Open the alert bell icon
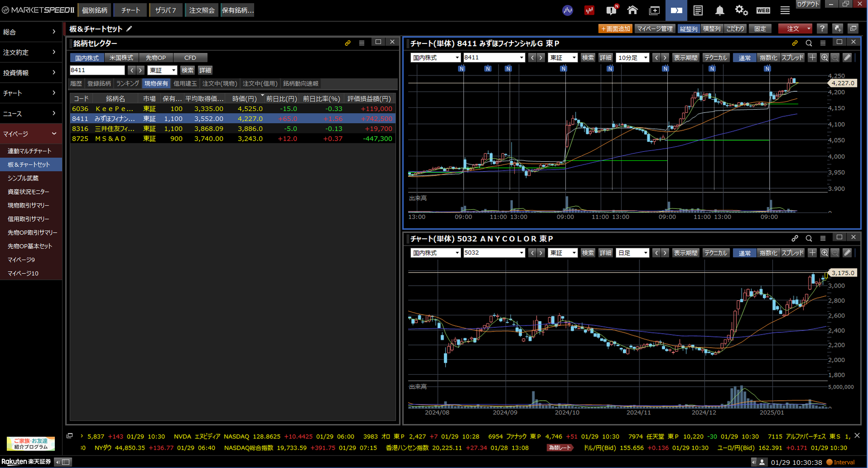The width and height of the screenshot is (868, 468). click(719, 11)
